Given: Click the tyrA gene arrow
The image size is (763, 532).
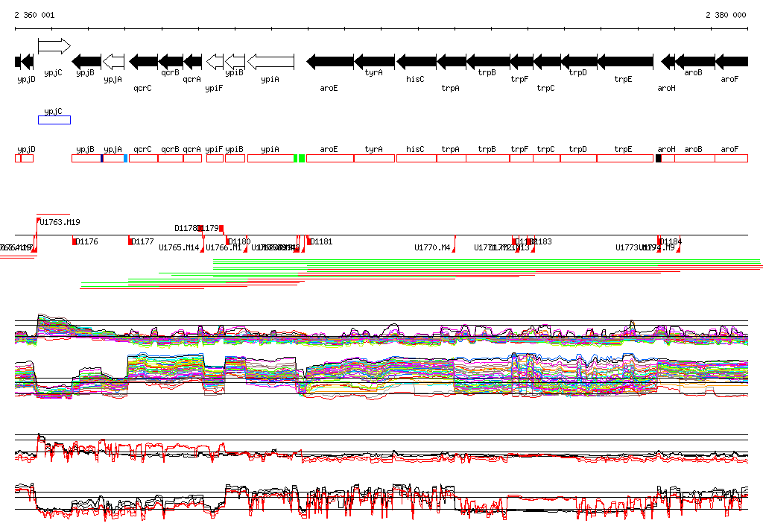Looking at the screenshot, I should click(x=374, y=61).
